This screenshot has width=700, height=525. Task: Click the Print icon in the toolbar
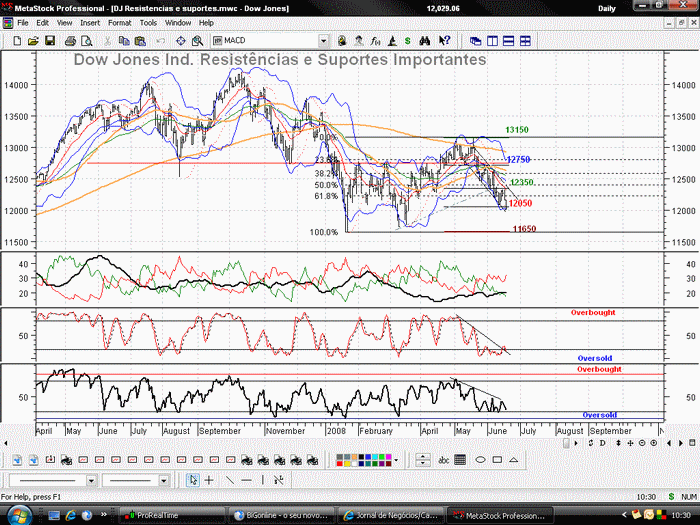coord(70,41)
